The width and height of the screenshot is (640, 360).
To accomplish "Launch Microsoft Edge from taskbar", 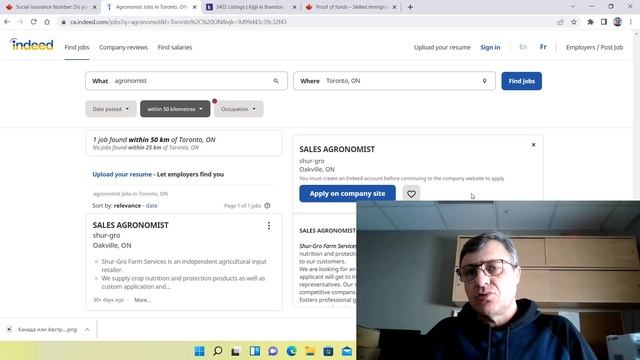I will [291, 351].
